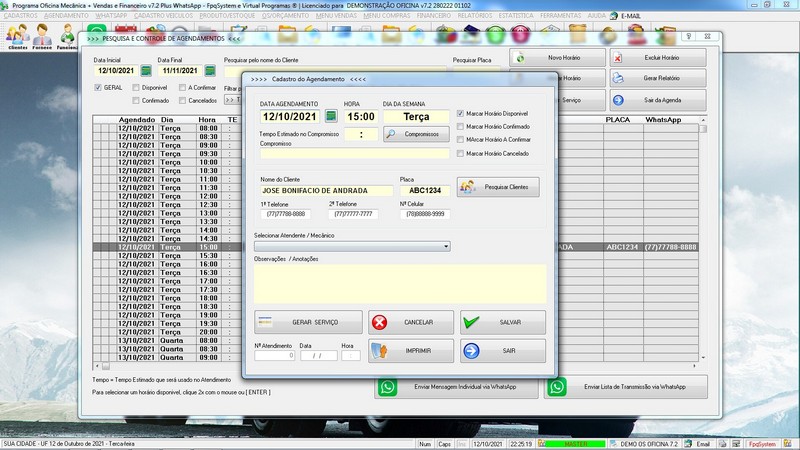Enable the Disponível filter checkbox
The image size is (800, 450).
coord(136,88)
